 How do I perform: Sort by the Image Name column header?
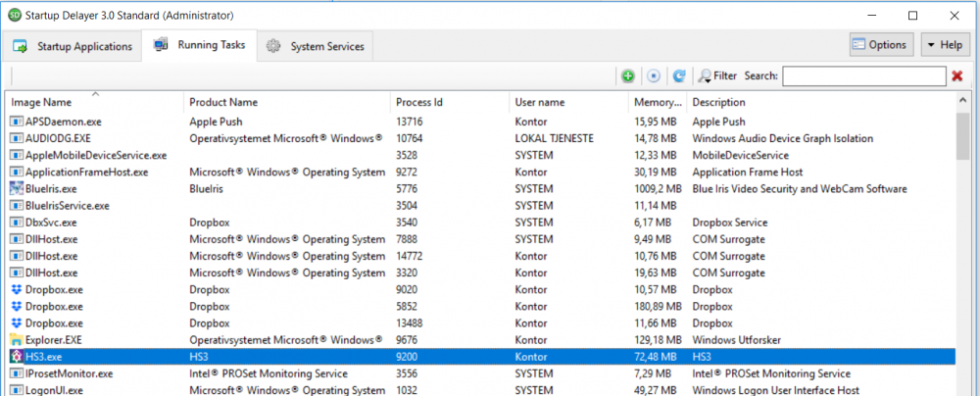pos(41,103)
